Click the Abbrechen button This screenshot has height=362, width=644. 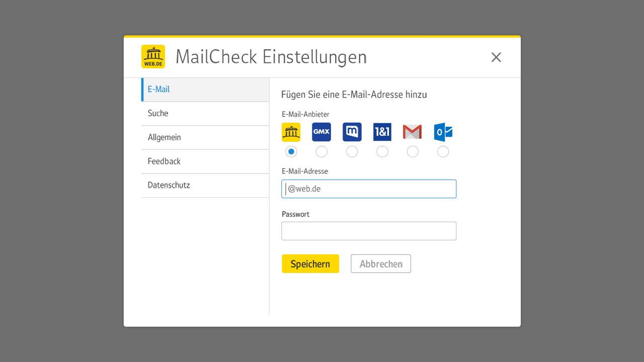pyautogui.click(x=381, y=264)
